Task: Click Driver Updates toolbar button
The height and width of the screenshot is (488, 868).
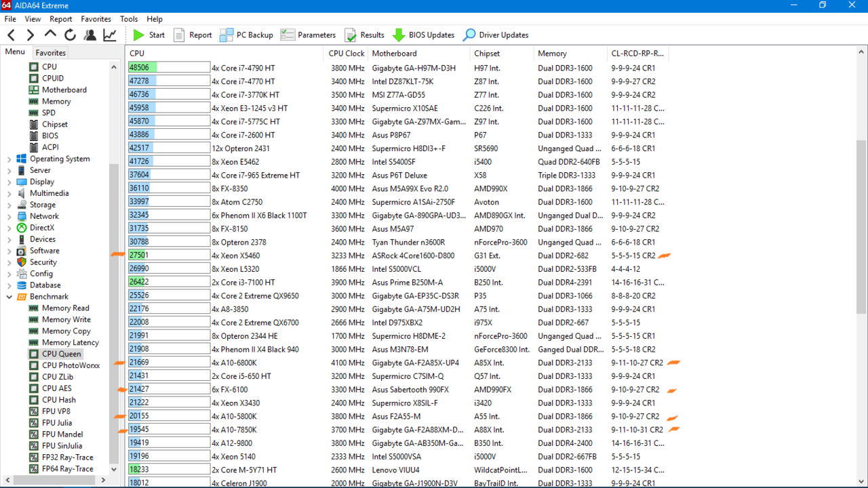Action: click(x=496, y=35)
